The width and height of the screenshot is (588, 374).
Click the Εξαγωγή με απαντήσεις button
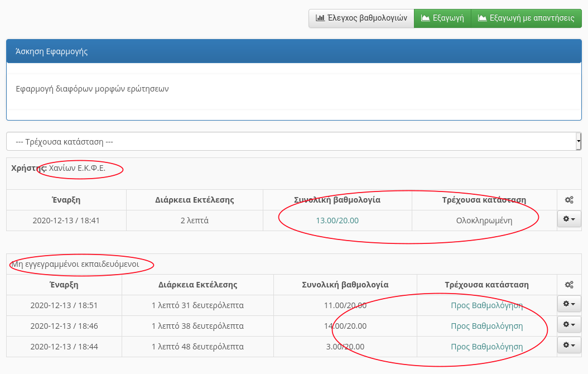coord(526,18)
